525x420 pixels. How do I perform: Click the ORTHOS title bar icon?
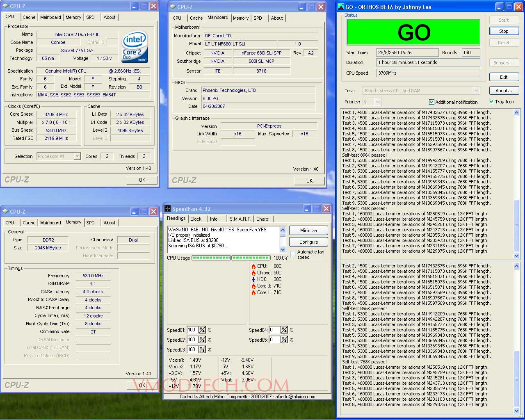(341, 7)
